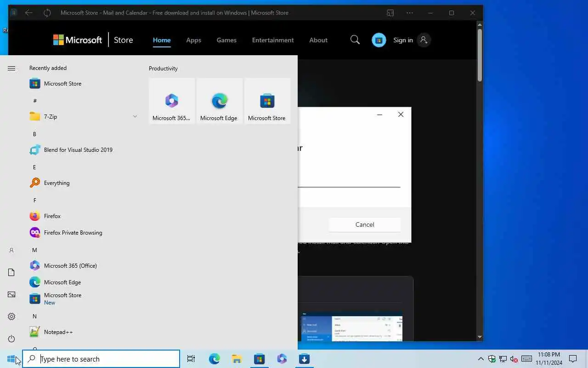The height and width of the screenshot is (368, 588).
Task: Open the notification center icon
Action: pyautogui.click(x=573, y=359)
